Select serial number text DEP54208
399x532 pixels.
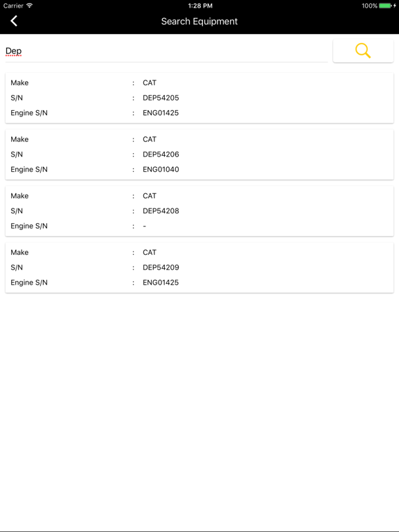click(x=161, y=211)
